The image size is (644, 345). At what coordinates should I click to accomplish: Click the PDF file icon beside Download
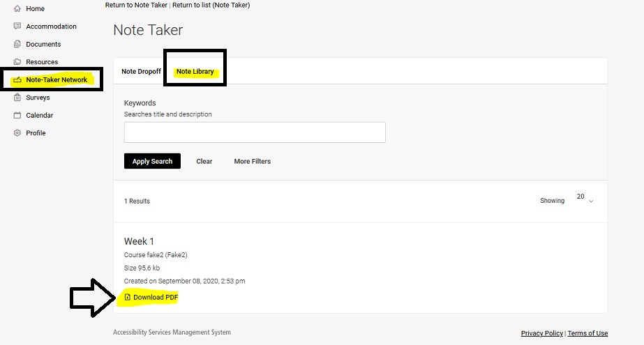tap(128, 298)
